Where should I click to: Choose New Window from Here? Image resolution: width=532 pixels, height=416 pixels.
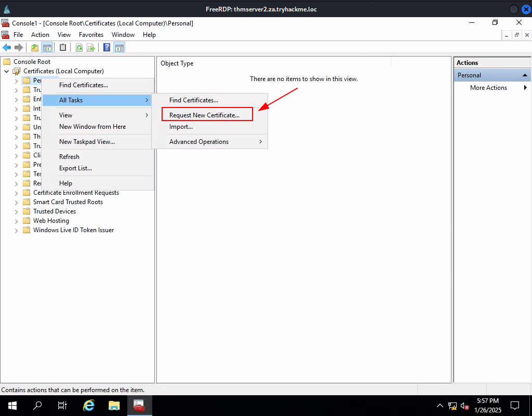[x=98, y=127]
